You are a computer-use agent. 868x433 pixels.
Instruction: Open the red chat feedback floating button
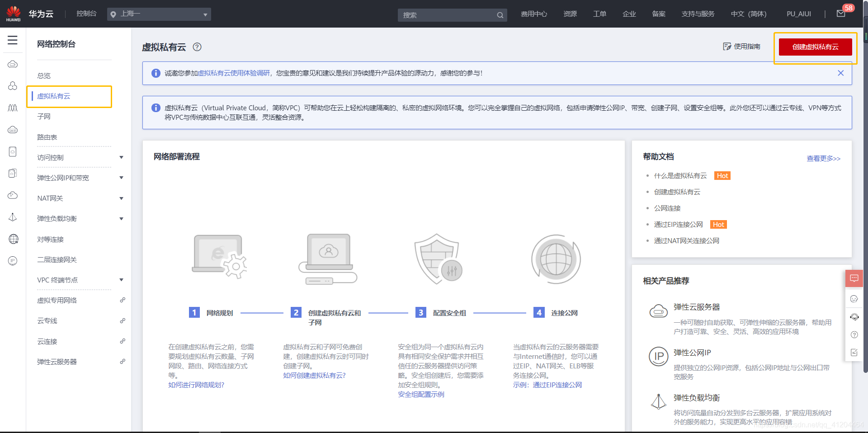click(x=854, y=278)
